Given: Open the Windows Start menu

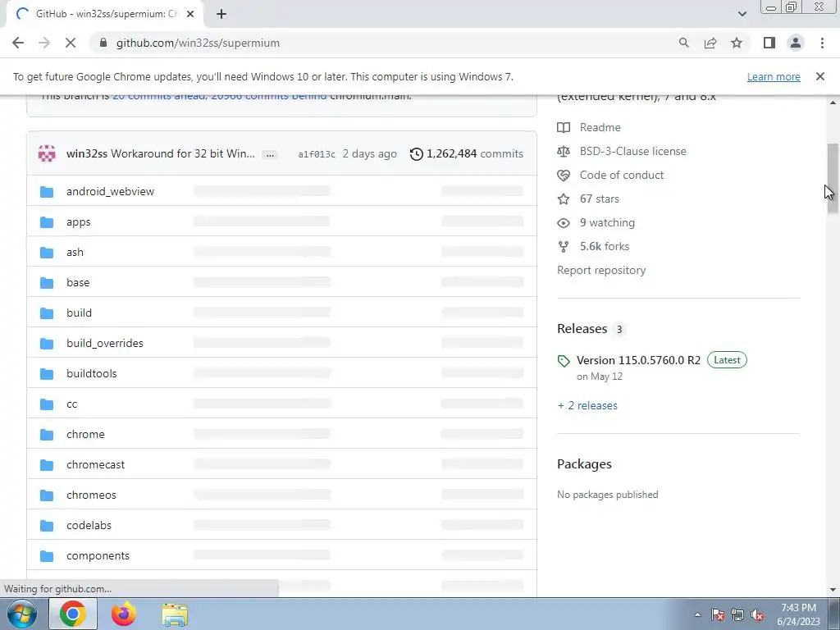Looking at the screenshot, I should click(x=22, y=614).
